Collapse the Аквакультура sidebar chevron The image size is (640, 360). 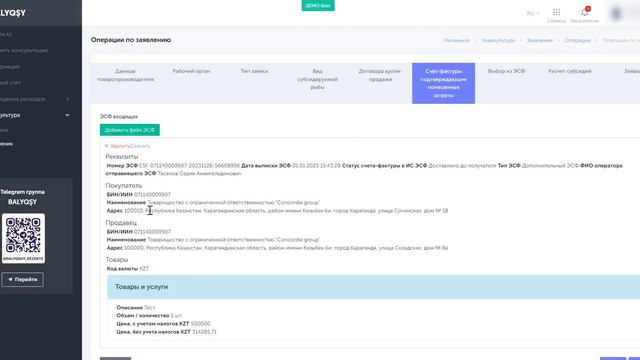[x=67, y=115]
